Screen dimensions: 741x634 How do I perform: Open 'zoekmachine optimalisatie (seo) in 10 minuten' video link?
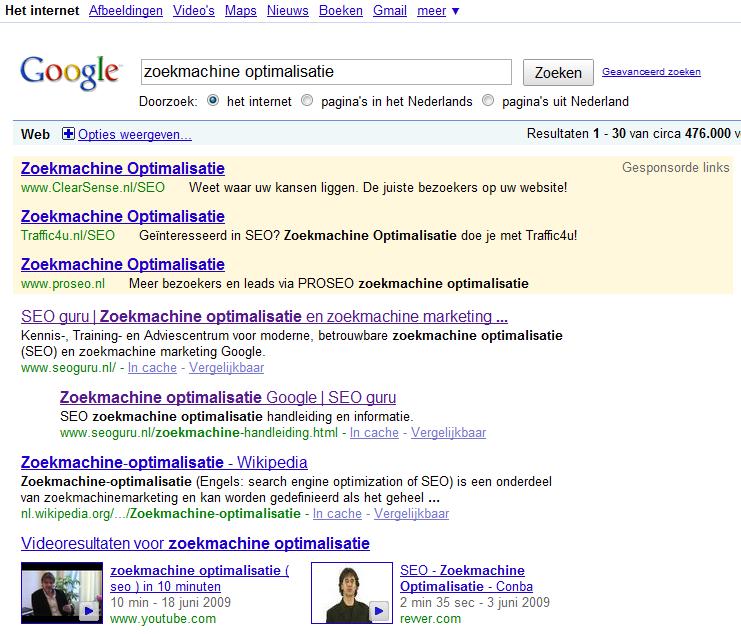[x=199, y=578]
